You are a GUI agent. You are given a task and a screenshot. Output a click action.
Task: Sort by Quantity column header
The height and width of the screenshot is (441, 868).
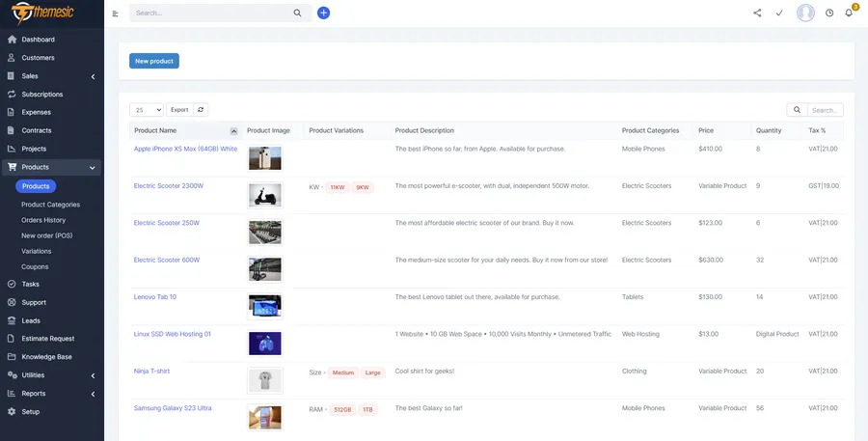coord(769,130)
